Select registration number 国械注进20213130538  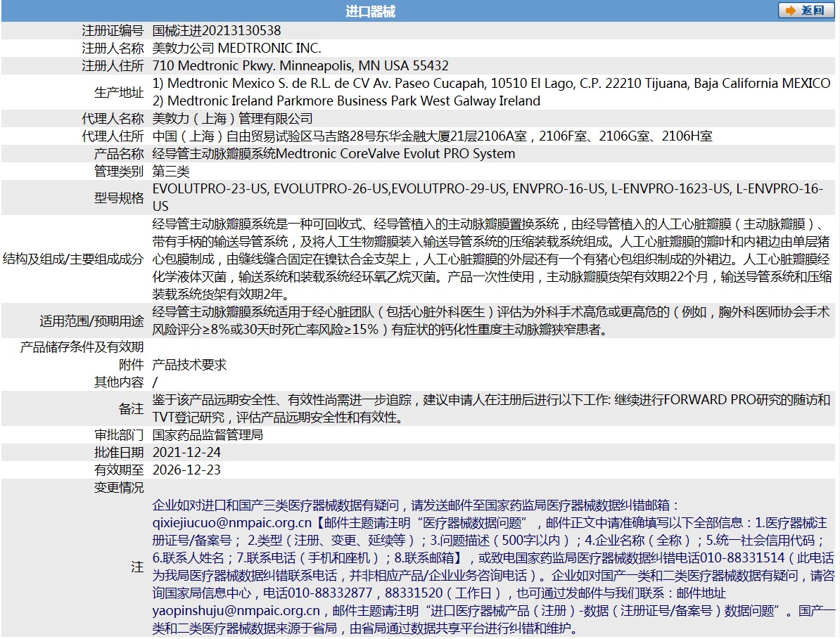(217, 30)
